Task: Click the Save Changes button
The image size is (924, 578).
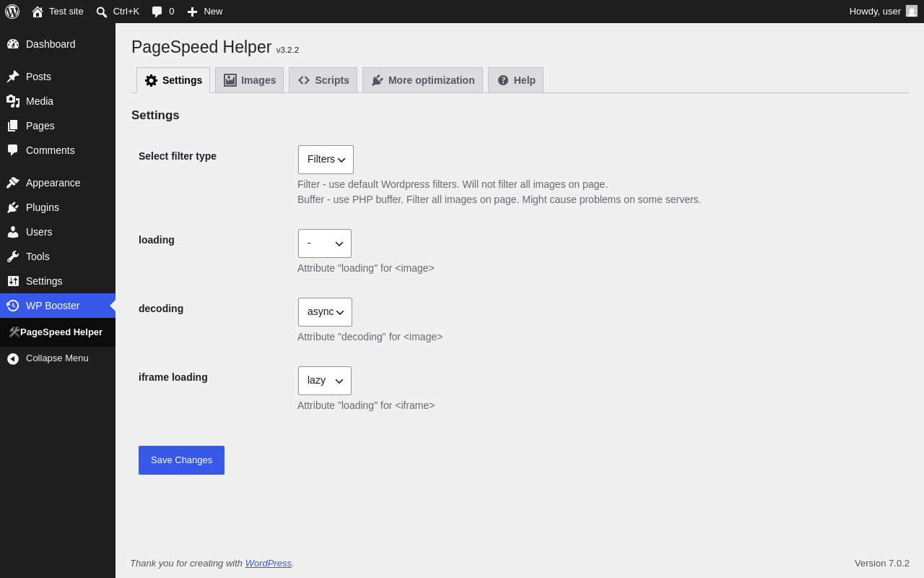Action: (x=181, y=460)
